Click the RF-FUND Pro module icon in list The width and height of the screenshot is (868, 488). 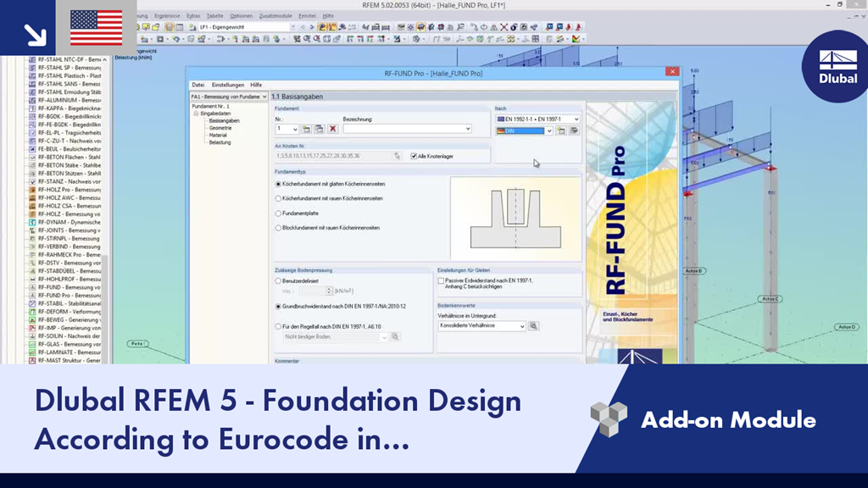pyautogui.click(x=32, y=296)
